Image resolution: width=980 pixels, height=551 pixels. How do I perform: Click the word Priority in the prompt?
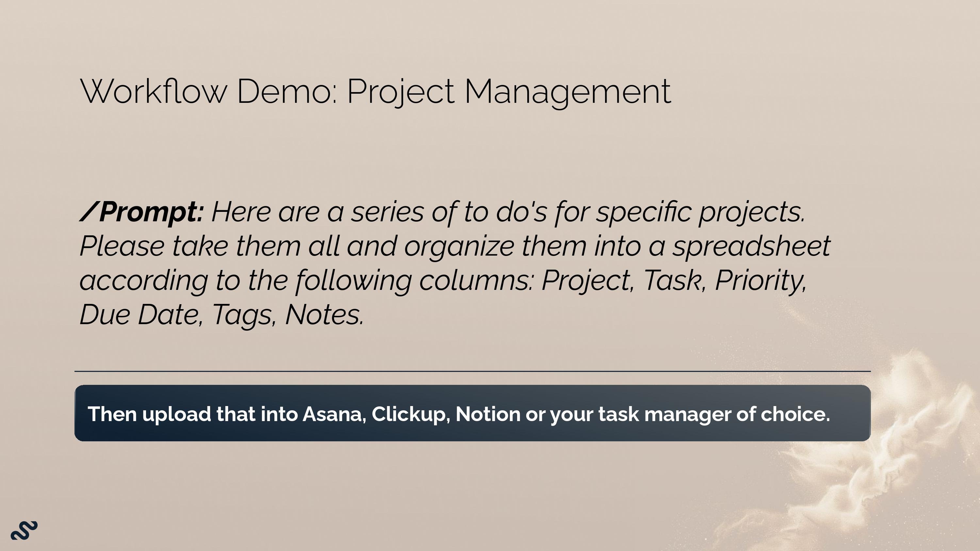click(x=760, y=281)
